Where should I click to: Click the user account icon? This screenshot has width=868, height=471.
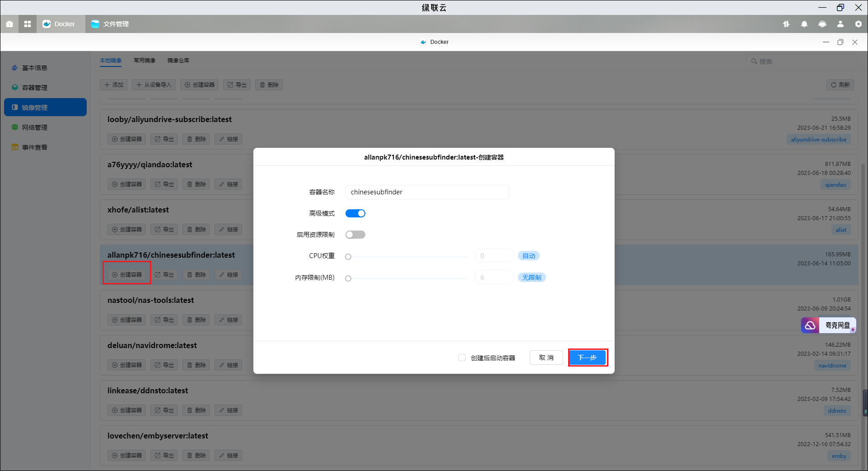(x=840, y=24)
